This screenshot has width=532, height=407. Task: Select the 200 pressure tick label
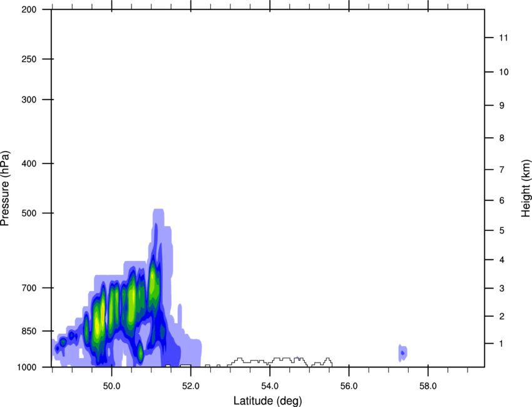coord(29,9)
